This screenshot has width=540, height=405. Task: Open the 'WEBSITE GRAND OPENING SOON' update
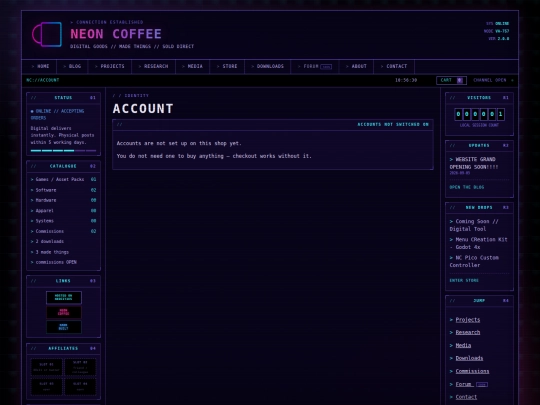[x=474, y=163]
